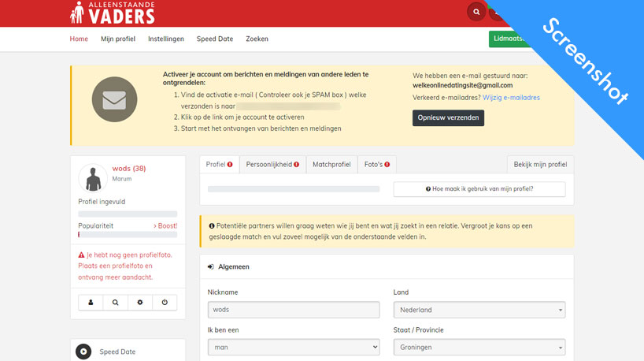The image size is (644, 361).
Task: Click the 'Wijzig e-mailadres' link
Action: [511, 98]
